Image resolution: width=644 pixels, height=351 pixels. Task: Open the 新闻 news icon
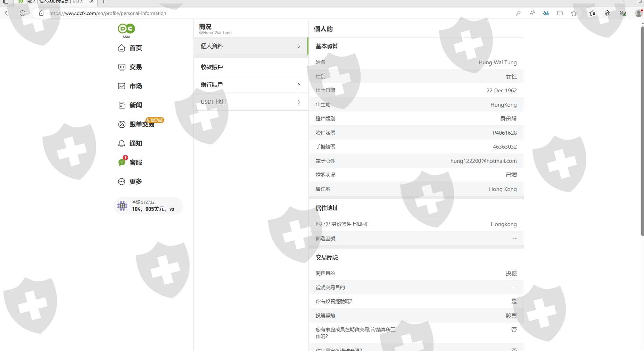click(x=122, y=105)
